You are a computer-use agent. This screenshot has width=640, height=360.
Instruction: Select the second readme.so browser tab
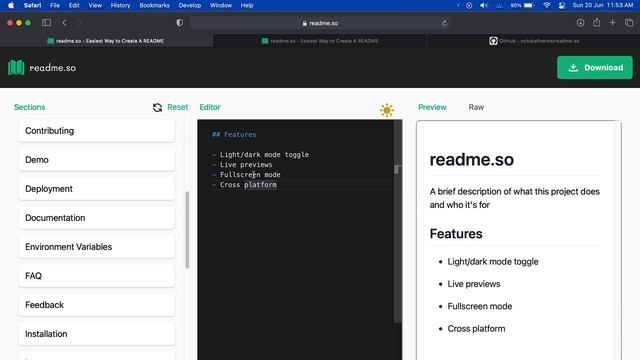tap(320, 41)
